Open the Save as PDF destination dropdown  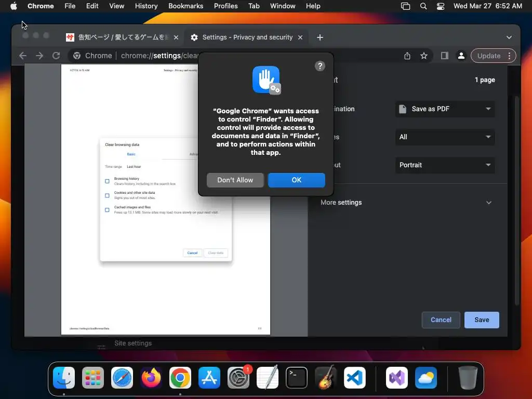pyautogui.click(x=445, y=109)
